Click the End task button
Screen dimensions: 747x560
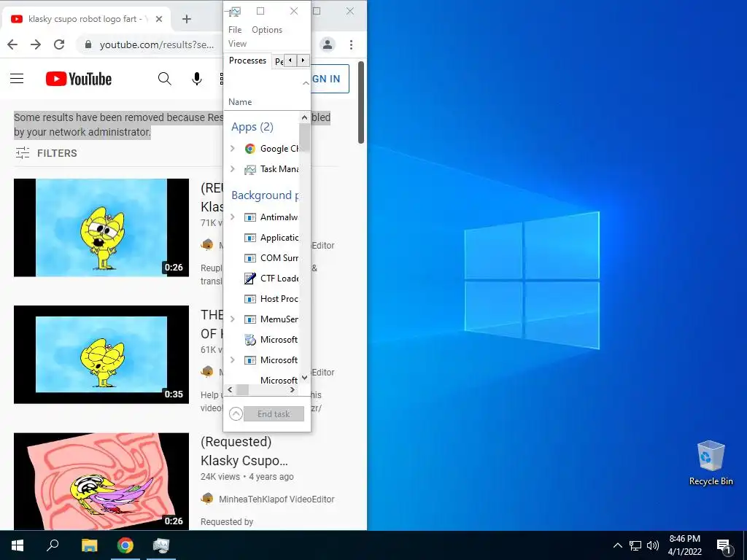coord(274,414)
